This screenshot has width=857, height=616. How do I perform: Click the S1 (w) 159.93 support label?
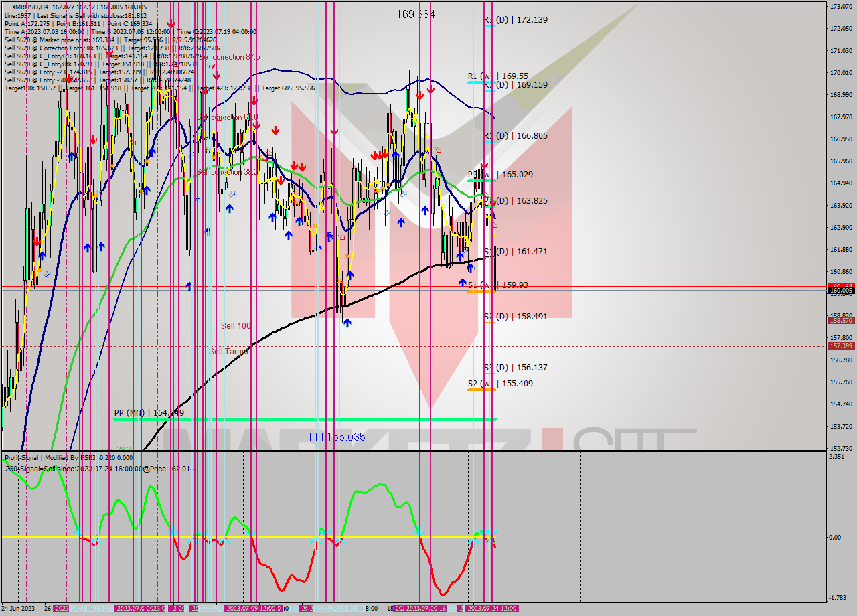point(498,285)
